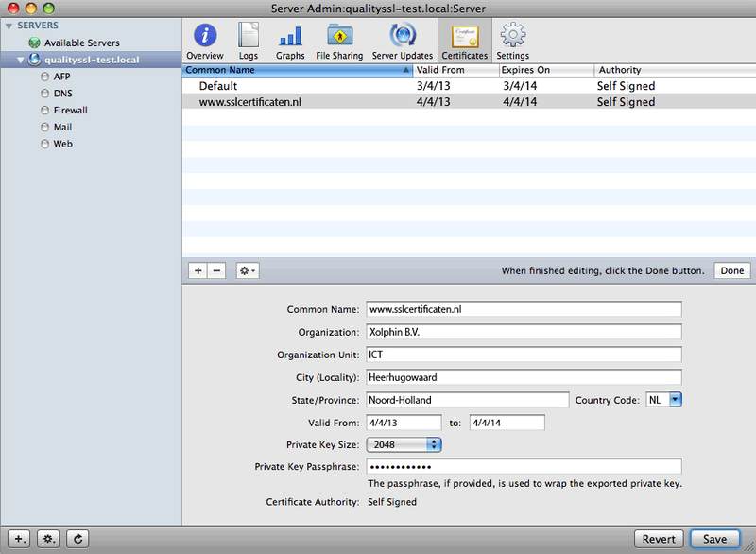Image resolution: width=756 pixels, height=554 pixels.
Task: Collapse the SERVERS section triangle
Action: (9, 26)
